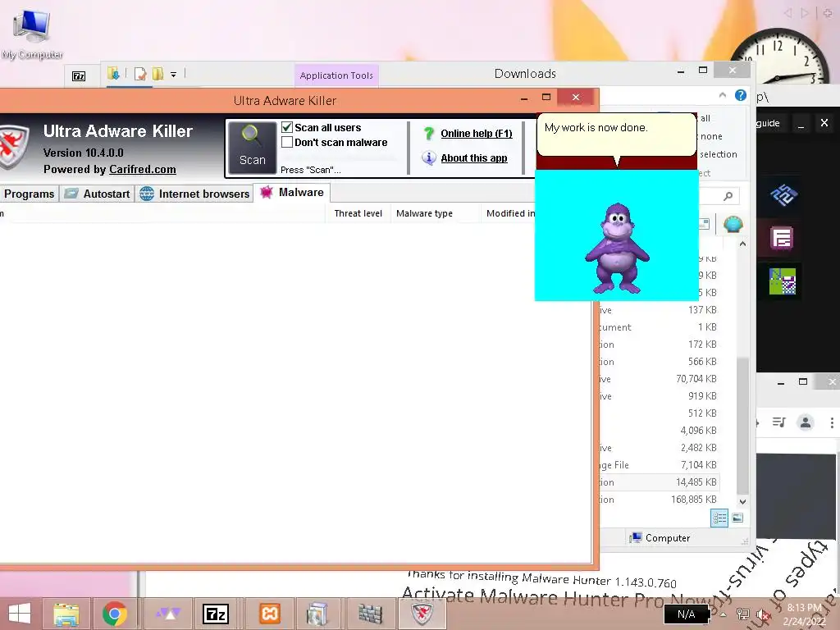The height and width of the screenshot is (630, 840).
Task: Switch to the Programs tab
Action: [29, 194]
